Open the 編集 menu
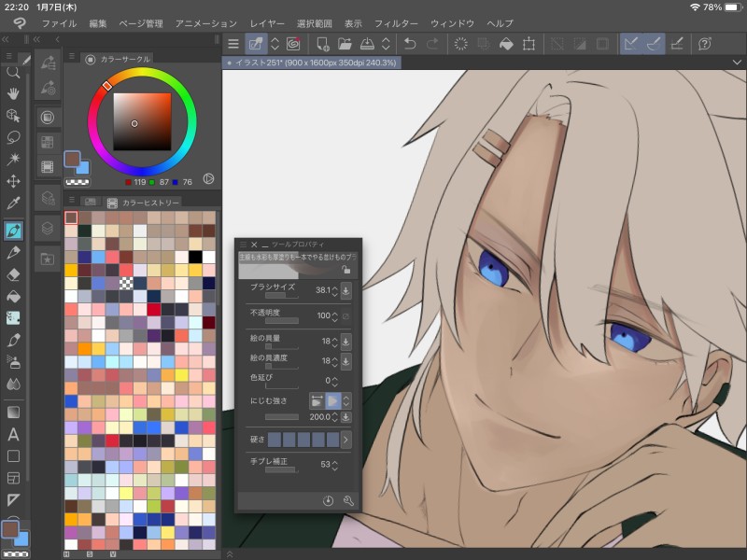 click(x=98, y=23)
